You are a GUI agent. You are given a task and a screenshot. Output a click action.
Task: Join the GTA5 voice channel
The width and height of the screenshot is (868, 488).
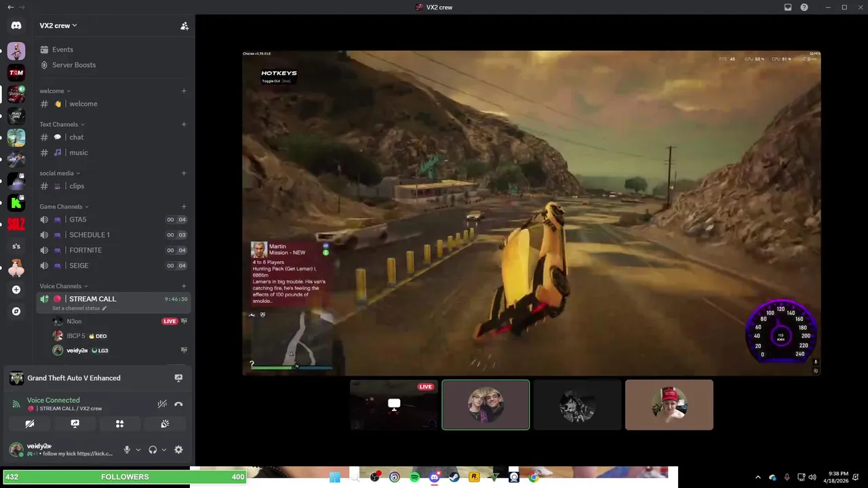[x=113, y=220]
